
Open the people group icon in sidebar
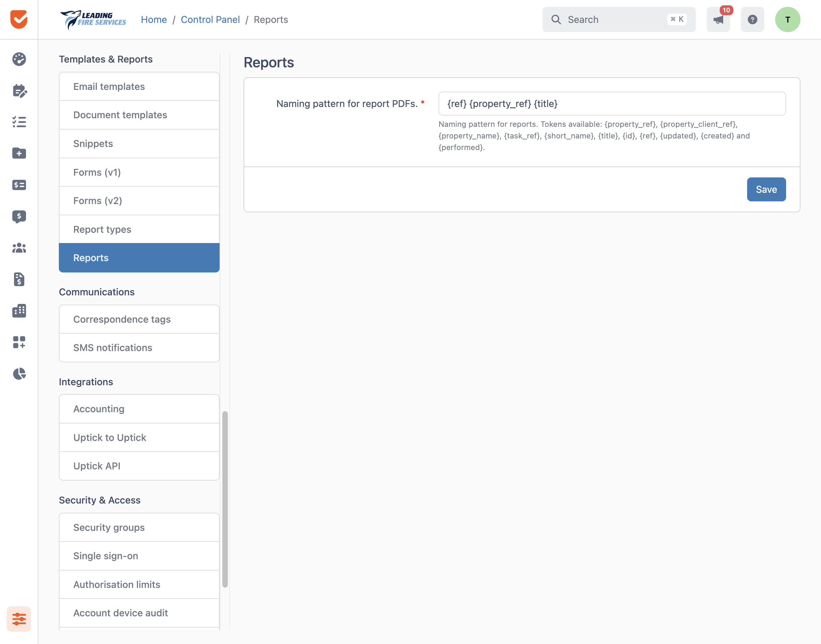coord(19,248)
